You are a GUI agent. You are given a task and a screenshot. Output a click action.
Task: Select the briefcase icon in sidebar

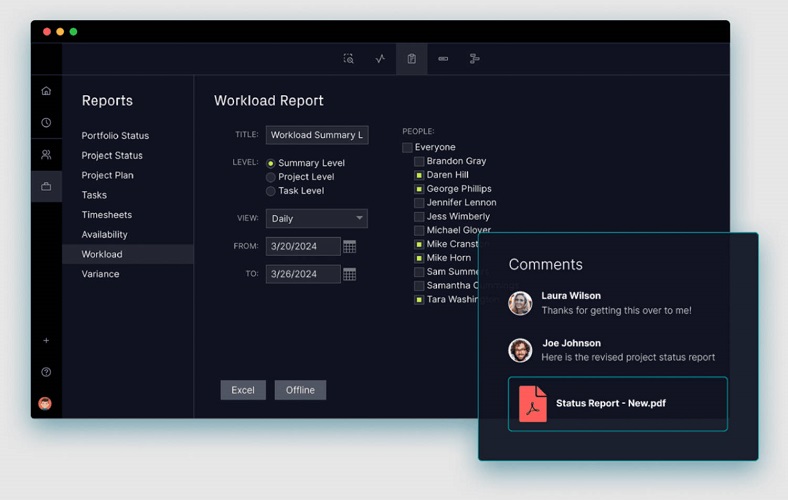46,187
